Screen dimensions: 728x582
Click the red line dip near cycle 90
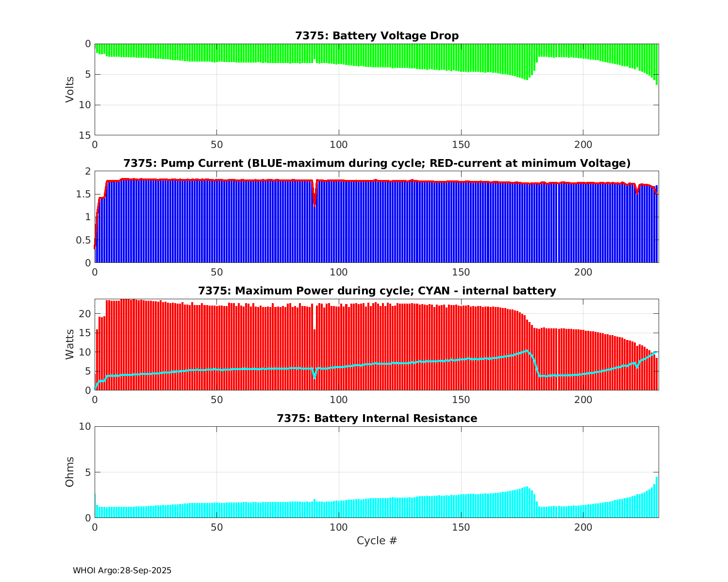[x=314, y=201]
